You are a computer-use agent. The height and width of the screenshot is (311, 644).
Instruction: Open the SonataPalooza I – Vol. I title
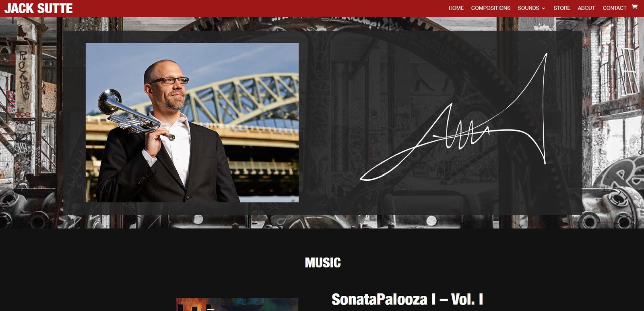407,299
